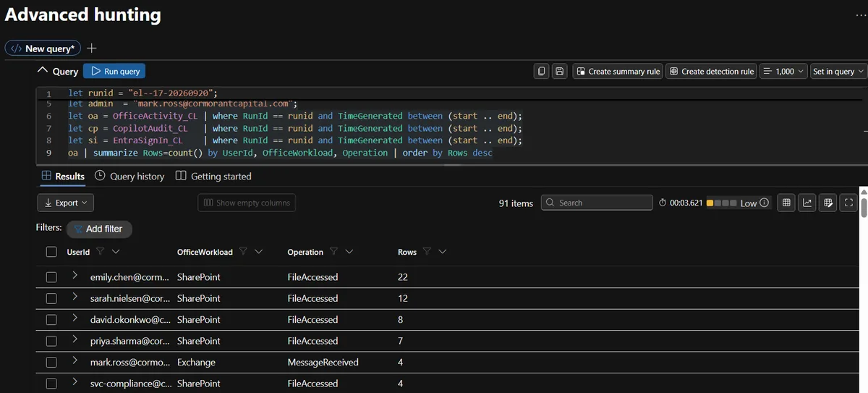Open the Getting started tab
The height and width of the screenshot is (393, 868).
pyautogui.click(x=213, y=176)
